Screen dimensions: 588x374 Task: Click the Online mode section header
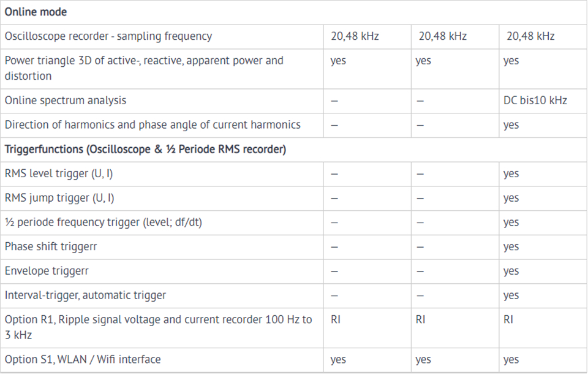click(x=36, y=12)
